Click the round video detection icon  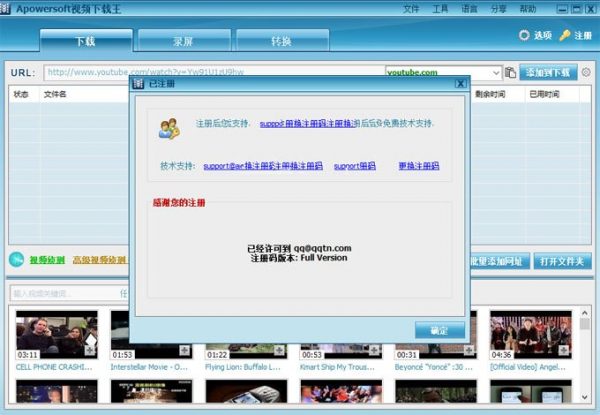(16, 260)
